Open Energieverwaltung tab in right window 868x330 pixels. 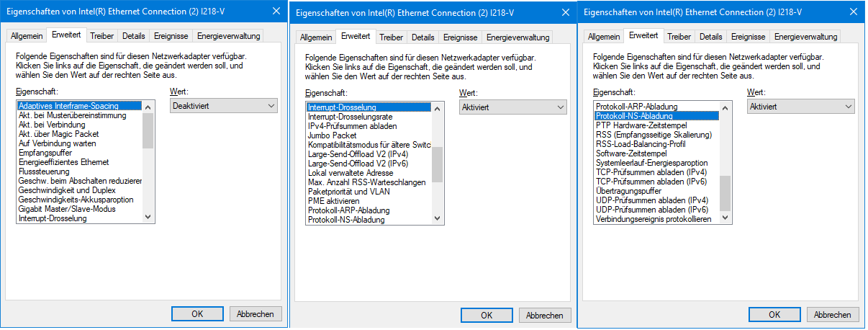[805, 36]
